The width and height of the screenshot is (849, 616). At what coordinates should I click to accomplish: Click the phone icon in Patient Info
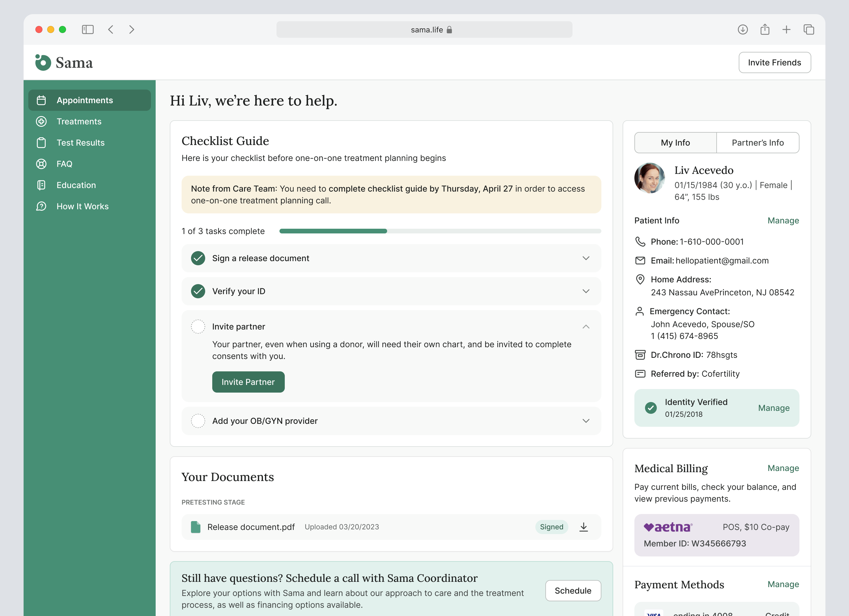[x=640, y=242]
